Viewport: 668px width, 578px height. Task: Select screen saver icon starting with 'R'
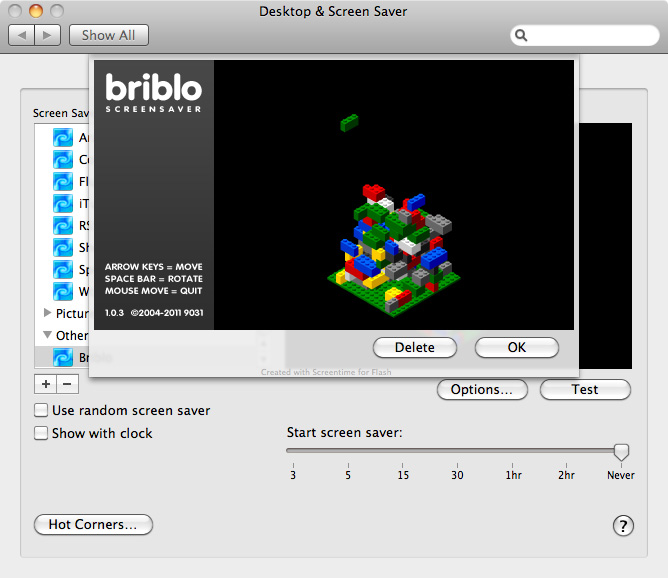point(63,226)
